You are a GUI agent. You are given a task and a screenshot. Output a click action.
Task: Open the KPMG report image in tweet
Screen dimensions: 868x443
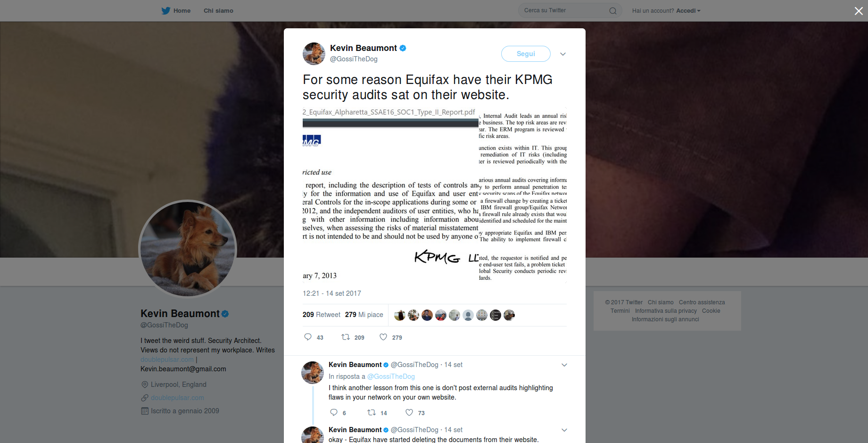point(435,195)
